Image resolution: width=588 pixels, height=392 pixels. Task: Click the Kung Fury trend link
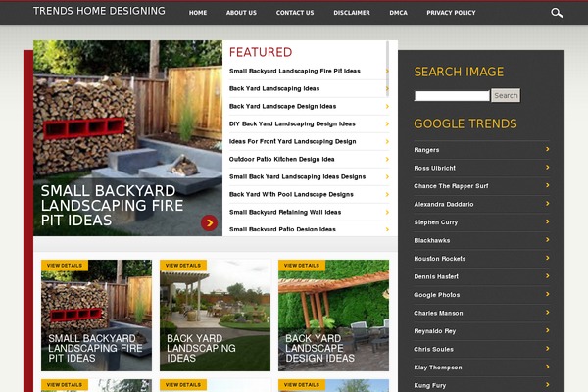[430, 385]
